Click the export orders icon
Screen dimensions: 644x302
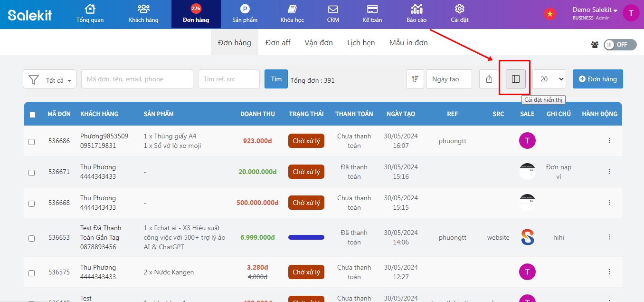point(489,79)
